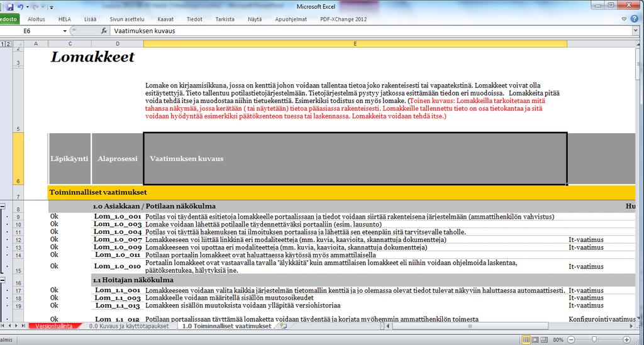Switch to Sivun asettelu tab

127,19
